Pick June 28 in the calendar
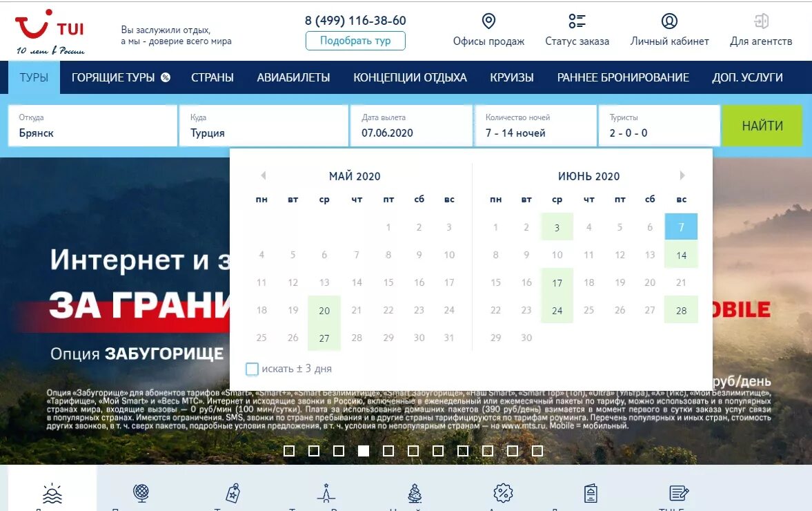The width and height of the screenshot is (812, 511). click(681, 310)
